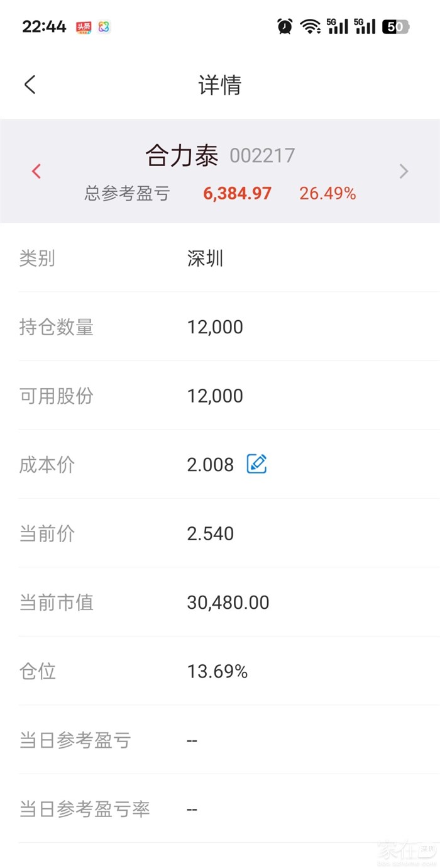This screenshot has width=440, height=868.
Task: Edit the cost price 成本价
Action: pyautogui.click(x=256, y=464)
